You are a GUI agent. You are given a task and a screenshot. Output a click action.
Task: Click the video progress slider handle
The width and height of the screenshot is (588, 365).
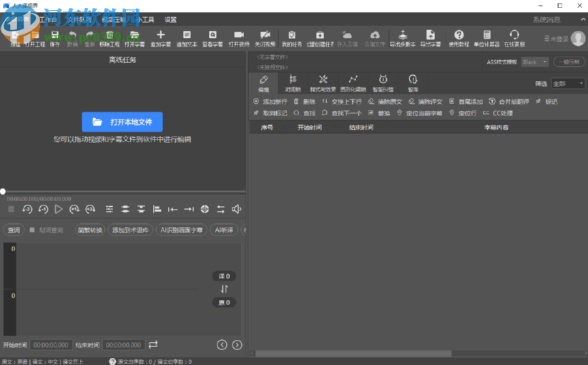pos(3,191)
